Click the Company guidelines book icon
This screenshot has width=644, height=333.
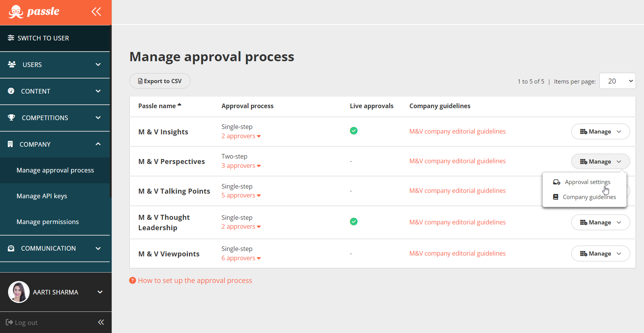pos(555,197)
